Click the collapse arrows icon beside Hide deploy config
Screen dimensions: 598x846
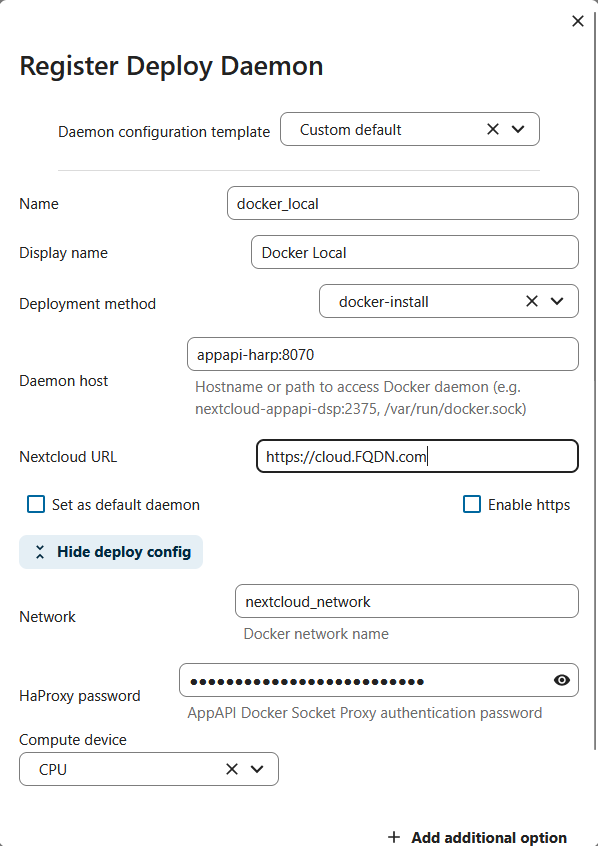(x=40, y=551)
